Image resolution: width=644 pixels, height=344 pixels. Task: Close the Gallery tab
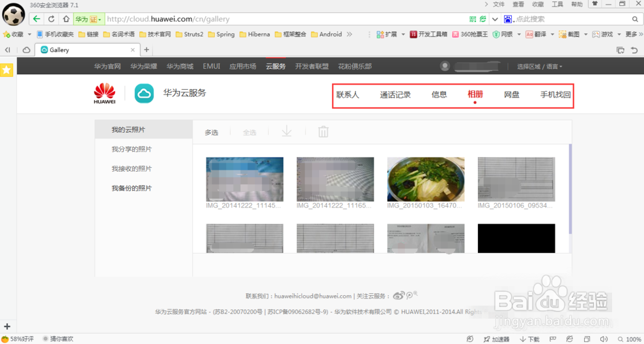click(133, 50)
